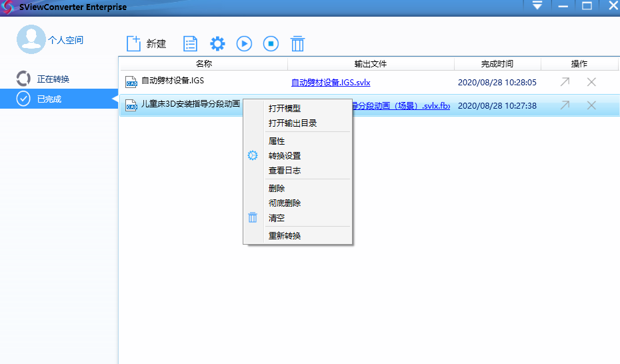Select the 已完成 sidebar item
Viewport: 620px width, 364px height.
coord(49,99)
